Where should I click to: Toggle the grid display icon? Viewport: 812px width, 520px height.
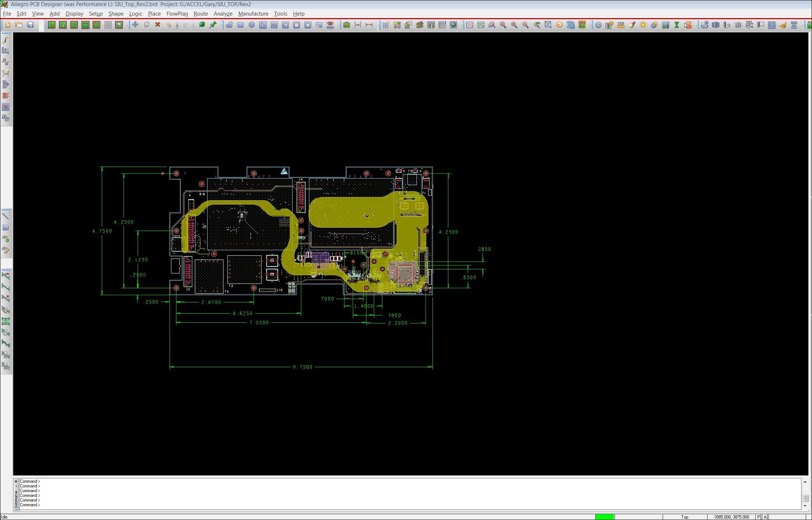(386, 25)
